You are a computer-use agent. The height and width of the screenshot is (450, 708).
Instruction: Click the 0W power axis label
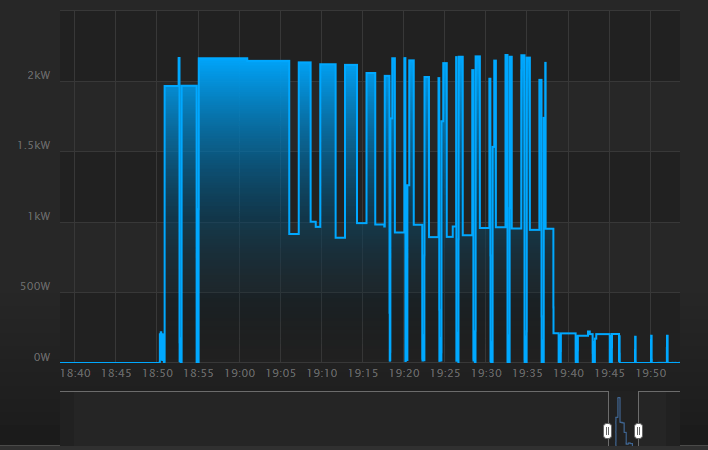click(x=41, y=357)
